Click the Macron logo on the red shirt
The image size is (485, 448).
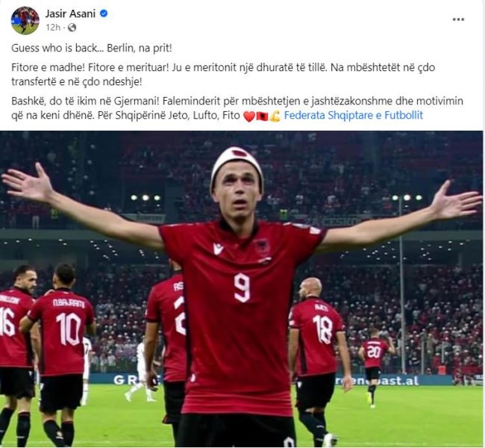pyautogui.click(x=218, y=249)
